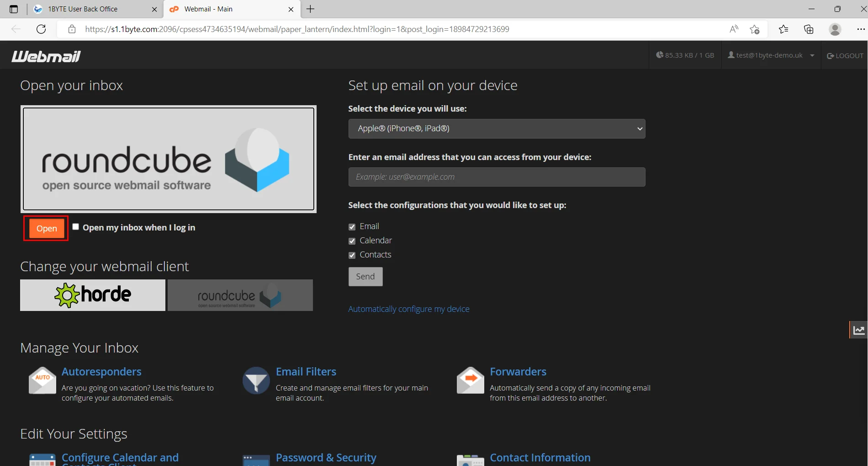View site information lock icon
Screen dimensions: 868x466
click(72, 29)
